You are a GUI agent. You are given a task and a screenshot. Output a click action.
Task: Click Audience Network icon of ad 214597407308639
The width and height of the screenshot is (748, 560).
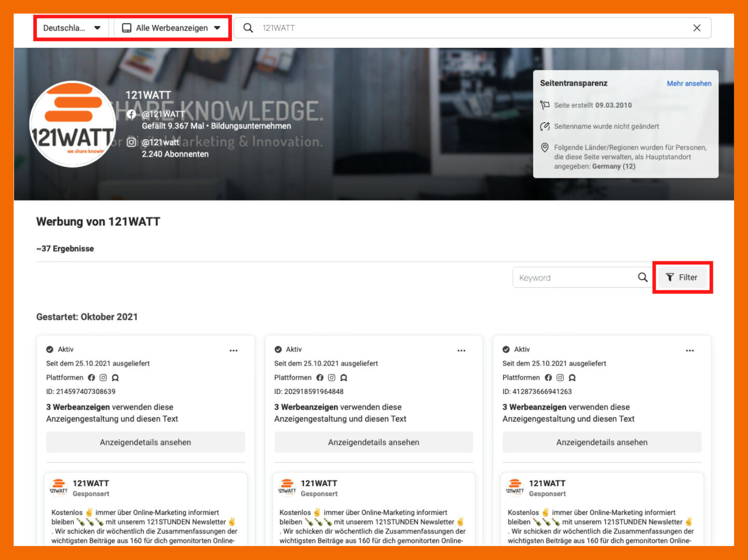(x=115, y=377)
